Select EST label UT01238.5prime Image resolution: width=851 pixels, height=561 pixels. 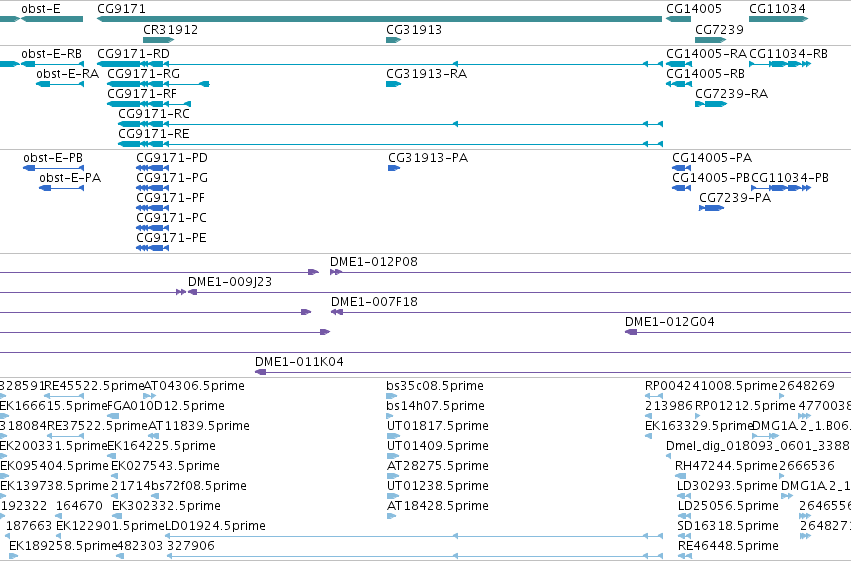(437, 487)
